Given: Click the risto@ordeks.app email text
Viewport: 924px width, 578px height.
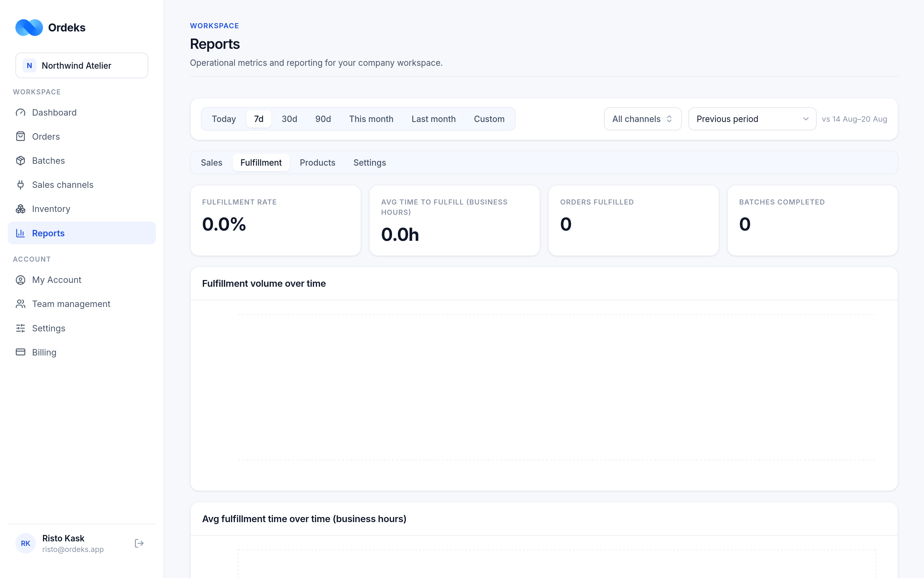Looking at the screenshot, I should (x=73, y=549).
